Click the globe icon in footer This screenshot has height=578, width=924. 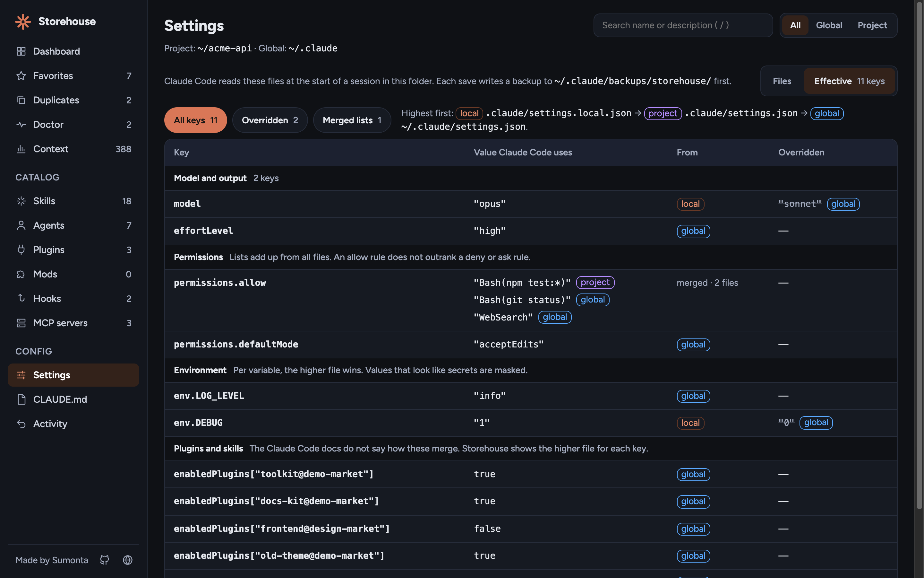[x=127, y=560]
